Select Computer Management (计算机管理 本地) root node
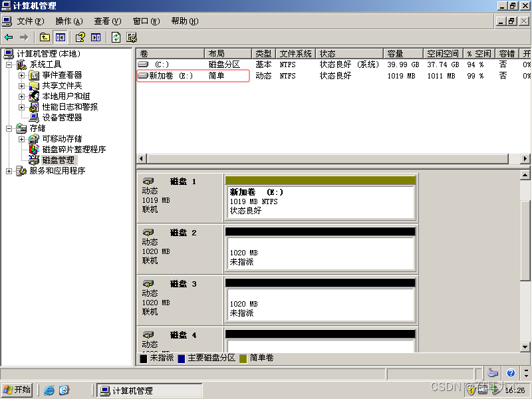Viewport: 532px width, 399px height. click(49, 54)
